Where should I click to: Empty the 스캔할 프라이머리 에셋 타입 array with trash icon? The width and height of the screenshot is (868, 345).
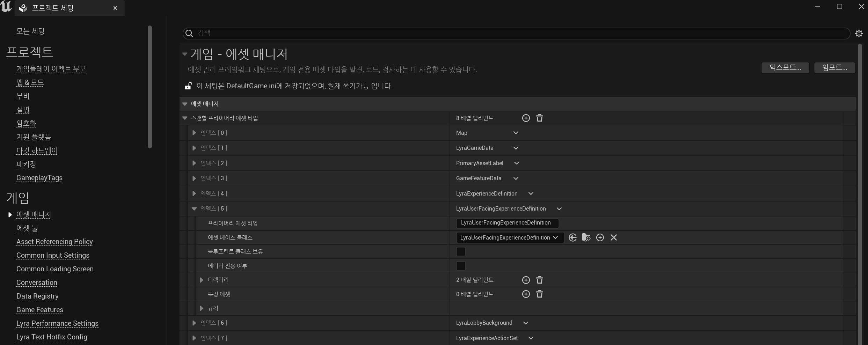(540, 118)
